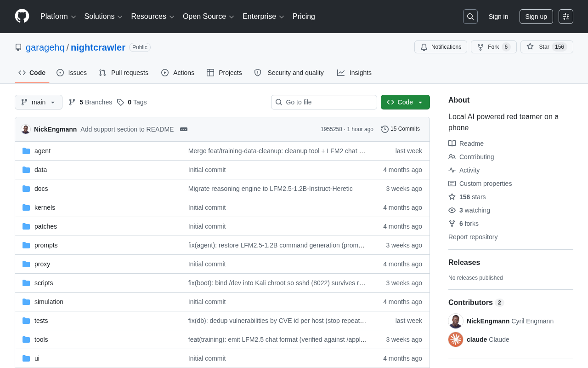Open the Actions tab
Screen dimensions: 588x368
tap(178, 73)
